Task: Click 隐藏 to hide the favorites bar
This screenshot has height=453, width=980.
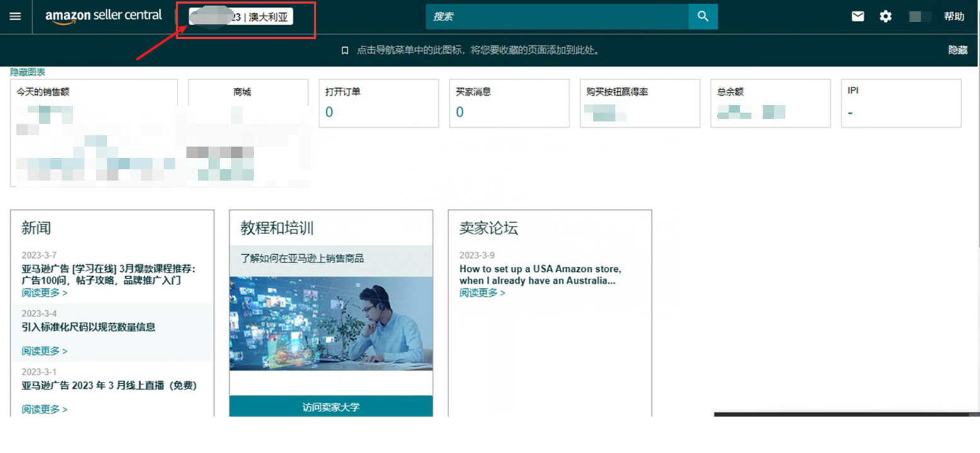Action: pyautogui.click(x=958, y=50)
